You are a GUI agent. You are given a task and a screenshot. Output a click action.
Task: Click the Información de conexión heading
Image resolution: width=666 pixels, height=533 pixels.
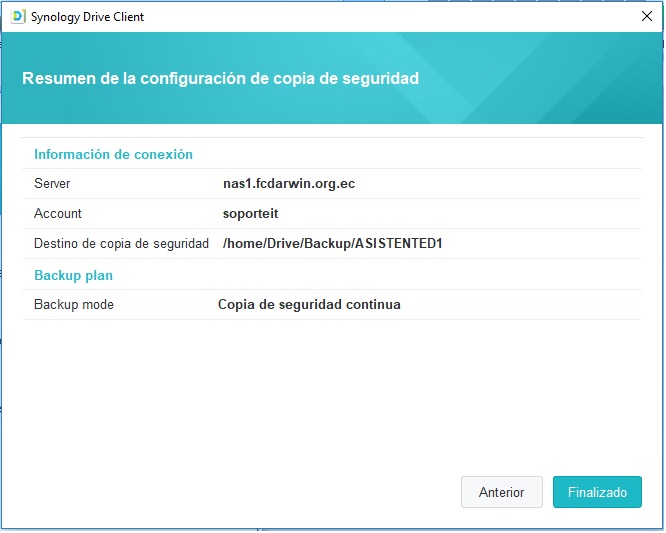tap(113, 155)
